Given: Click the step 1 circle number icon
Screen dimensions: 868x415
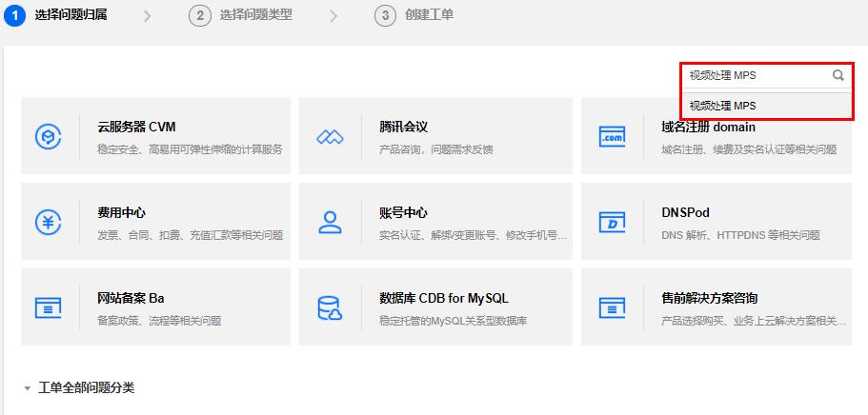Looking at the screenshot, I should pyautogui.click(x=14, y=15).
